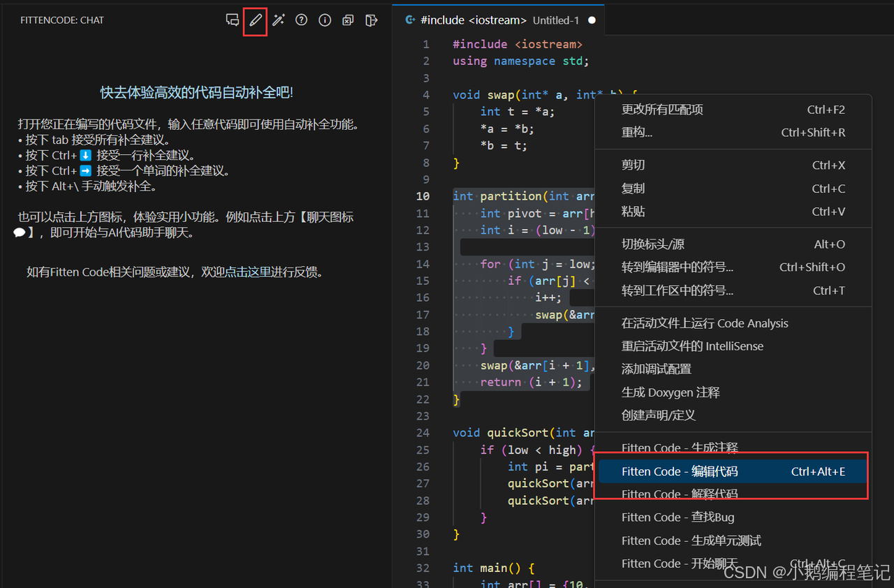Open new chat via speech-bubble icon

[x=233, y=20]
